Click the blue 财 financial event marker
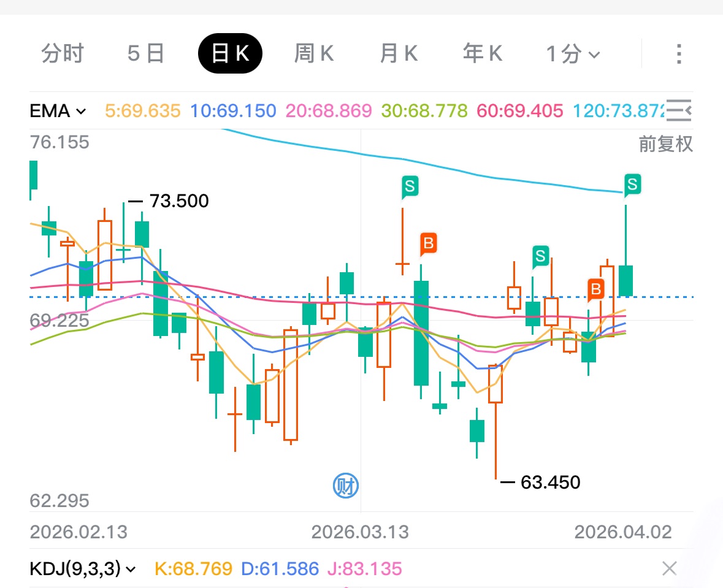Viewport: 723px width, 588px height. pyautogui.click(x=346, y=486)
